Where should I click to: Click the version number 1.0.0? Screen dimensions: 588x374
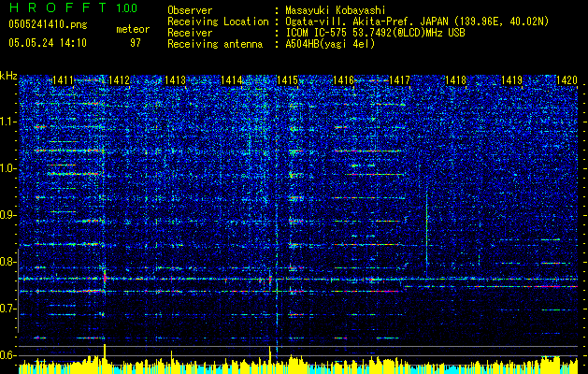click(126, 8)
